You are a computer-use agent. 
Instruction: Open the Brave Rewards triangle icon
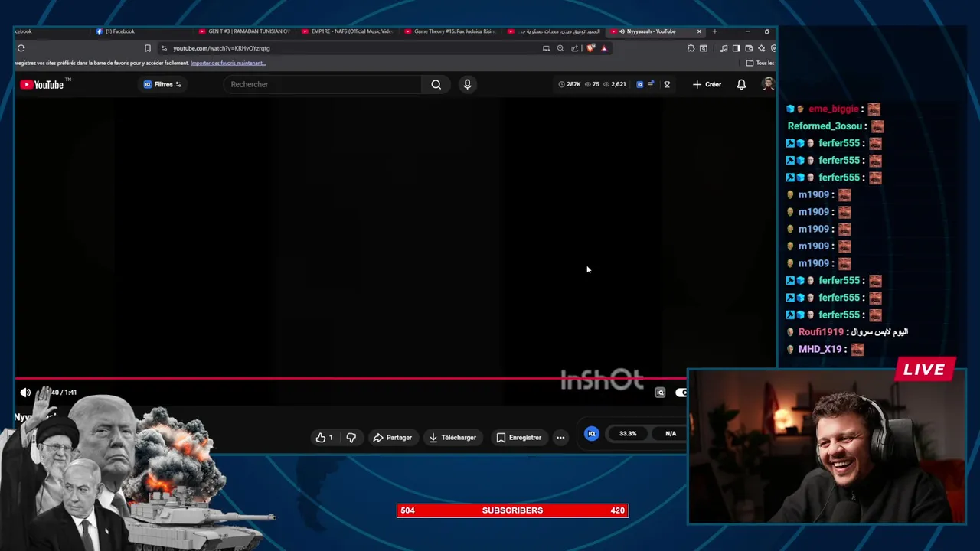click(604, 48)
